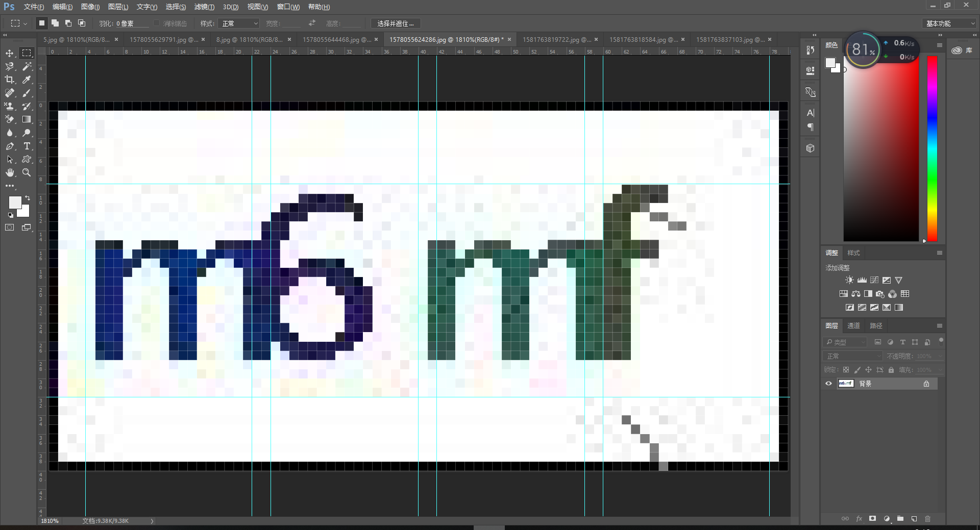Select the Lasso tool

(10, 66)
